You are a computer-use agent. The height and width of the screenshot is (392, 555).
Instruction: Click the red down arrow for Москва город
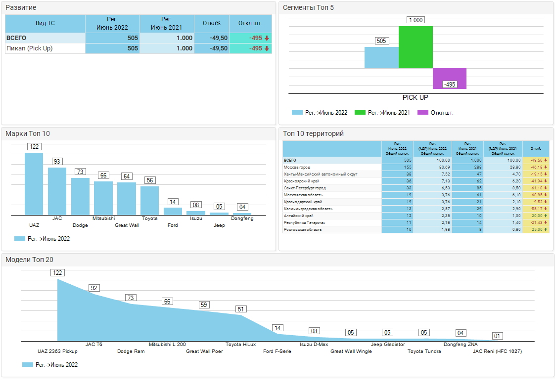click(x=546, y=168)
